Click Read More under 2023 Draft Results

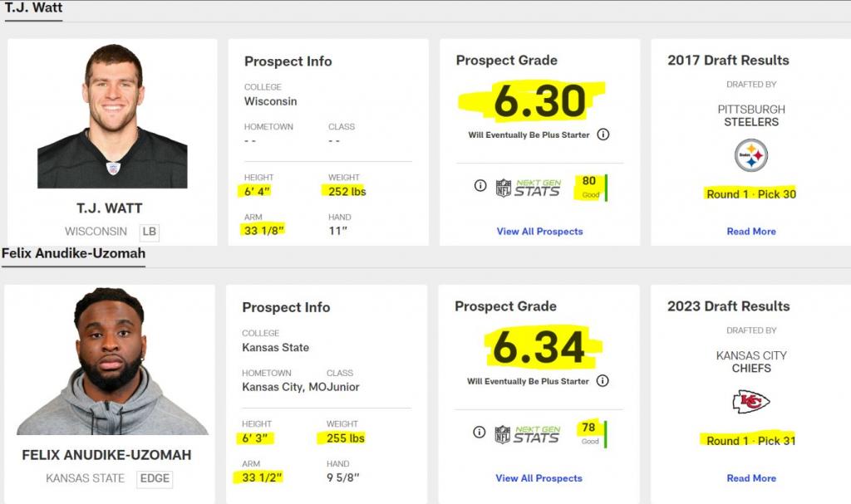[751, 478]
